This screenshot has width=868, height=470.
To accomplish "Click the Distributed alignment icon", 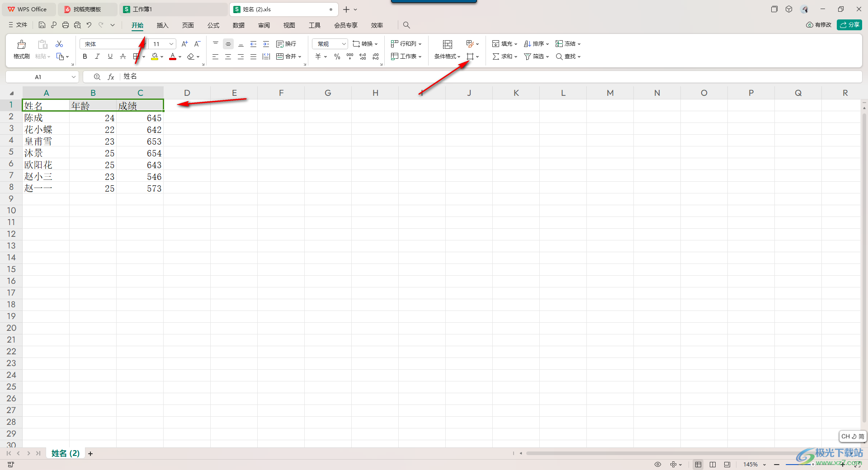I will click(x=266, y=56).
